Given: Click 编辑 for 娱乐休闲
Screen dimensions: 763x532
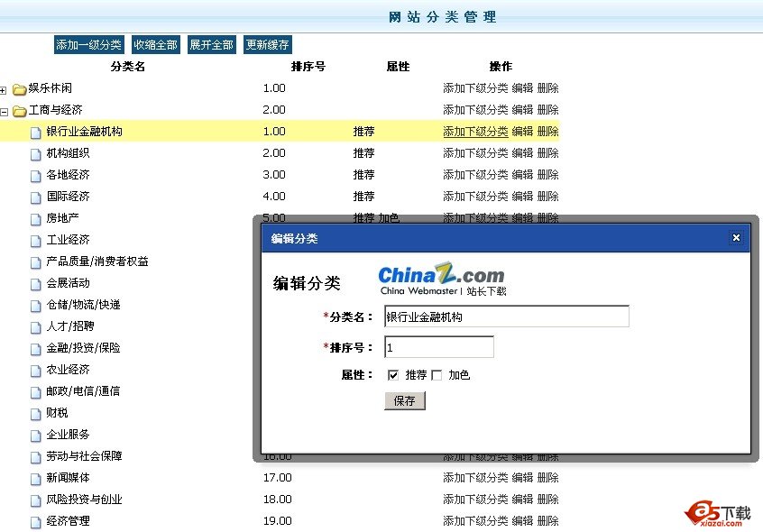Looking at the screenshot, I should click(522, 88).
